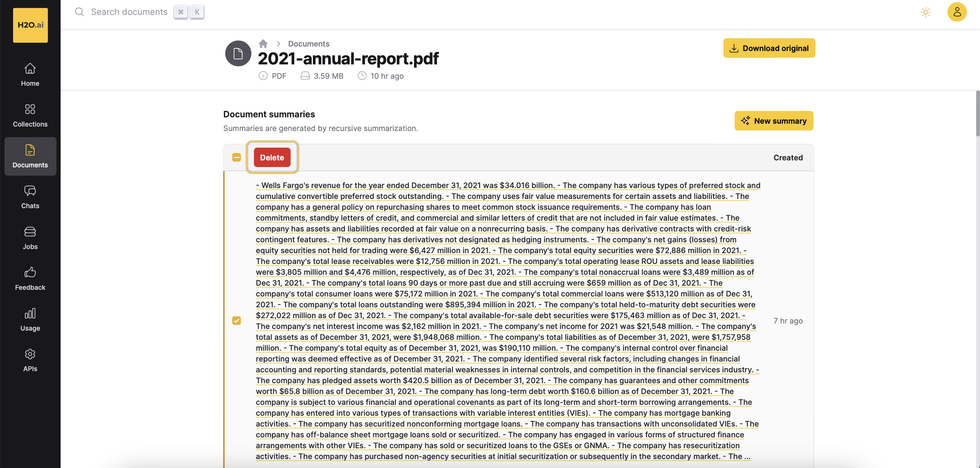Image resolution: width=980 pixels, height=468 pixels.
Task: Click the Home breadcrumb icon
Action: tap(263, 43)
